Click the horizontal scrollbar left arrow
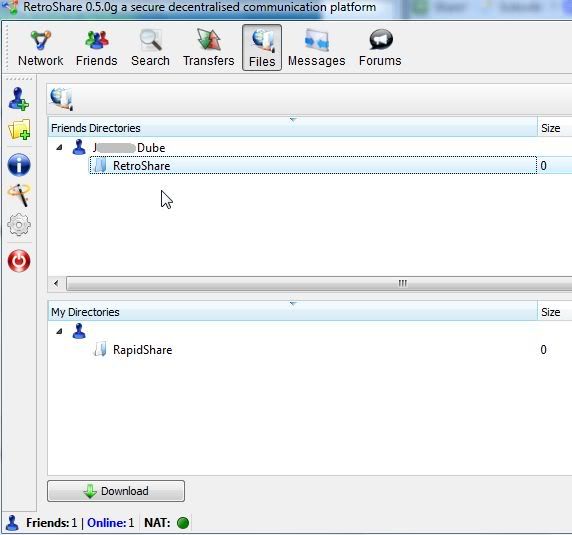Screen dimensions: 572x535 coord(56,283)
